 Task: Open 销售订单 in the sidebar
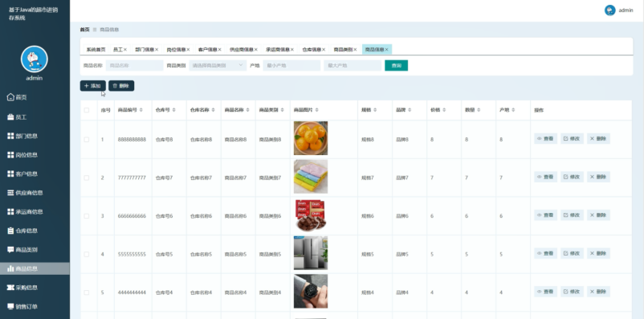pos(22,306)
